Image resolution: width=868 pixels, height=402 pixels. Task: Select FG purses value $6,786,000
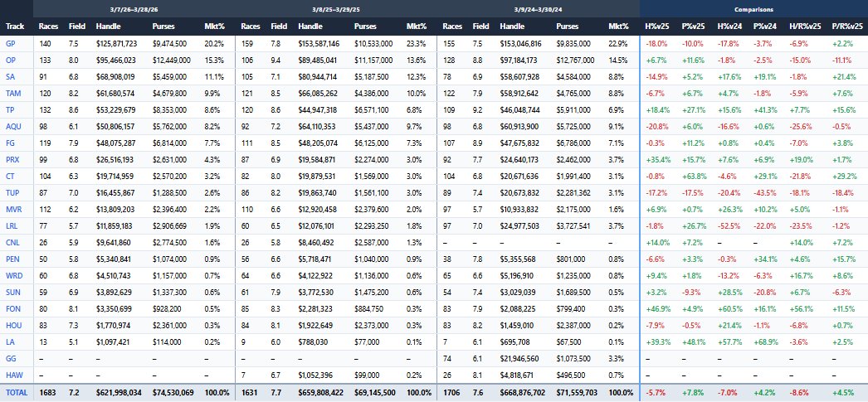(x=573, y=143)
